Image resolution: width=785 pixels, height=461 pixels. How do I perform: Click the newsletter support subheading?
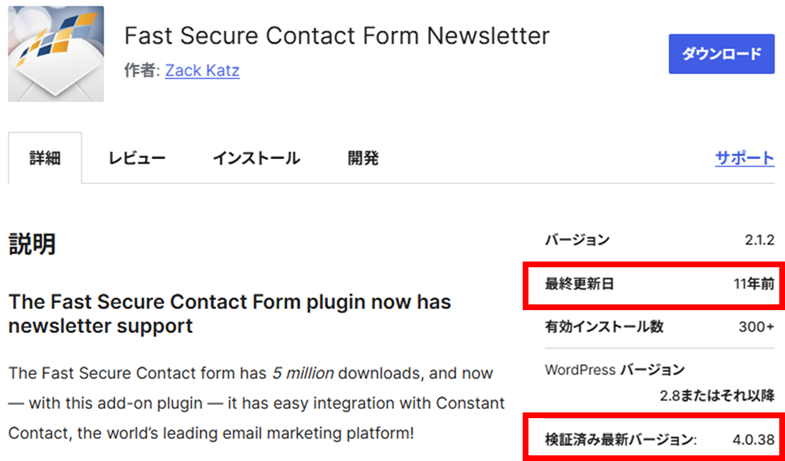click(229, 313)
